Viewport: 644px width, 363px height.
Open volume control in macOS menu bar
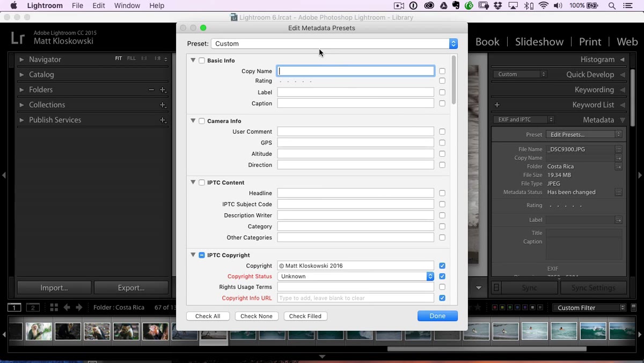pos(558,5)
